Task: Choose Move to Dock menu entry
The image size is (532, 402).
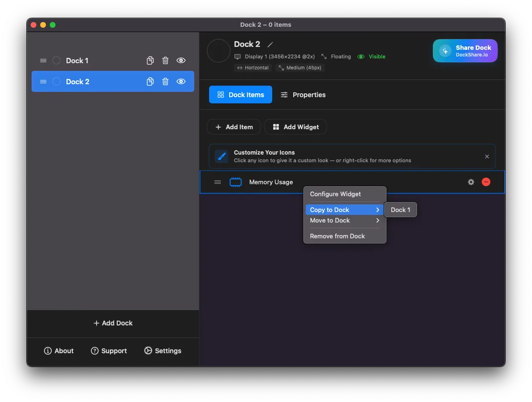Action: [x=345, y=220]
